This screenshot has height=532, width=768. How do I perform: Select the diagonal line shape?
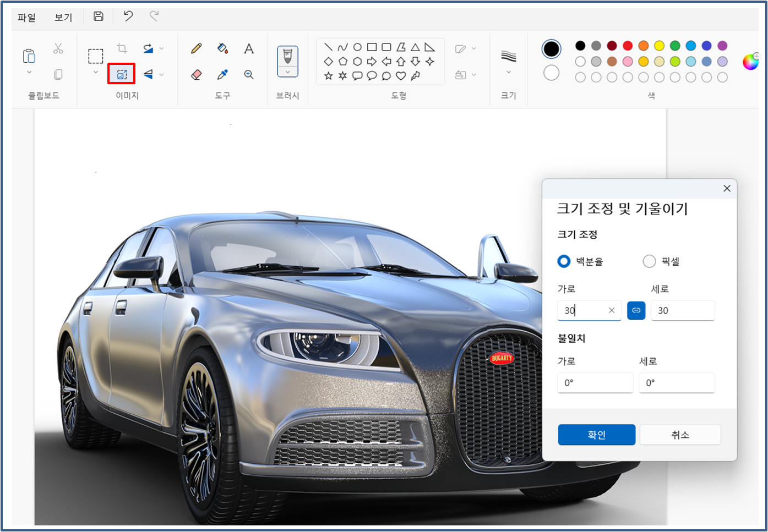pos(328,47)
